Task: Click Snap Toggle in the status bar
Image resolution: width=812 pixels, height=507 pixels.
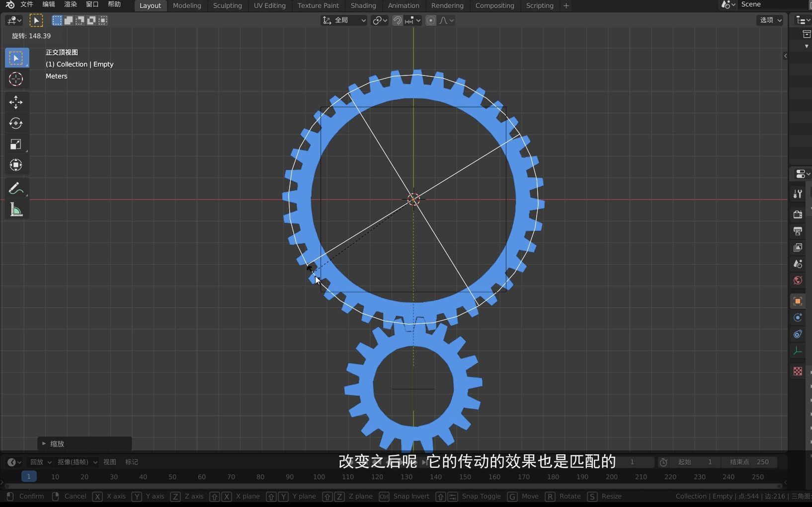Action: 481,496
